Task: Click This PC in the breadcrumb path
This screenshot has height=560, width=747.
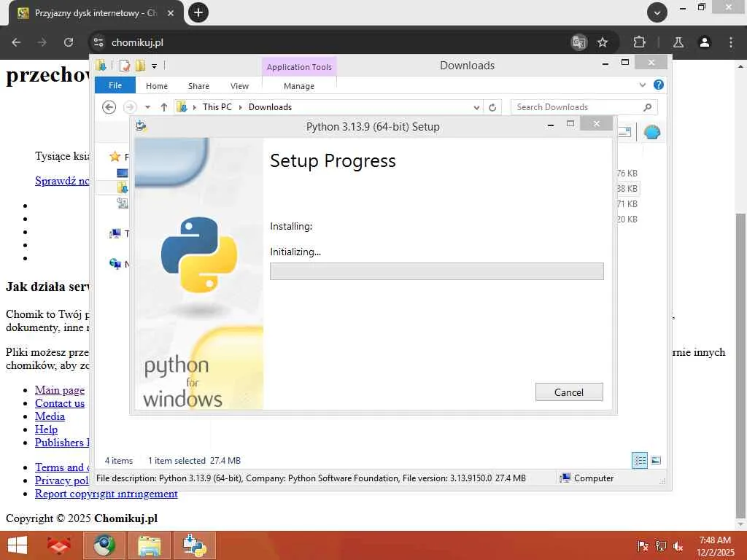Action: click(x=217, y=107)
